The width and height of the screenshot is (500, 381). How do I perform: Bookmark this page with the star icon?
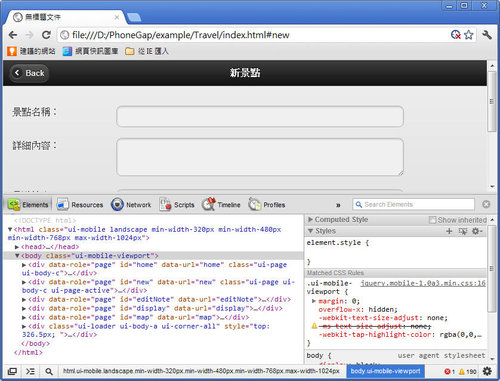[x=469, y=35]
